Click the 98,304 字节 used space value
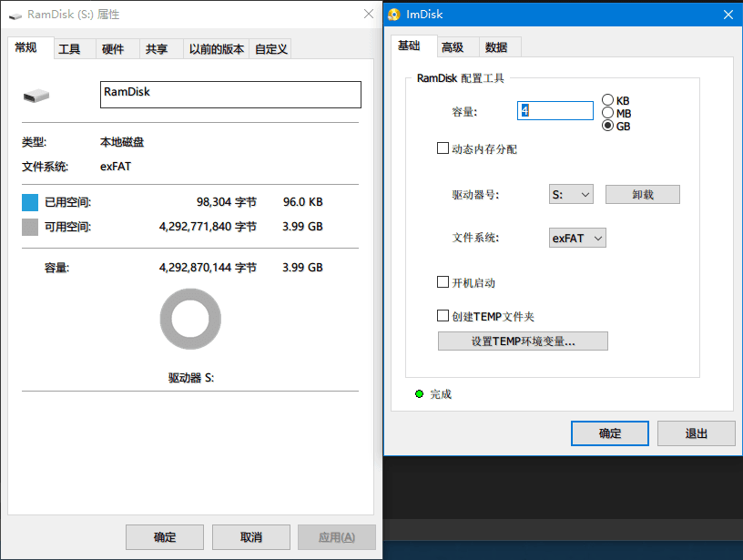The image size is (743, 560). [227, 202]
